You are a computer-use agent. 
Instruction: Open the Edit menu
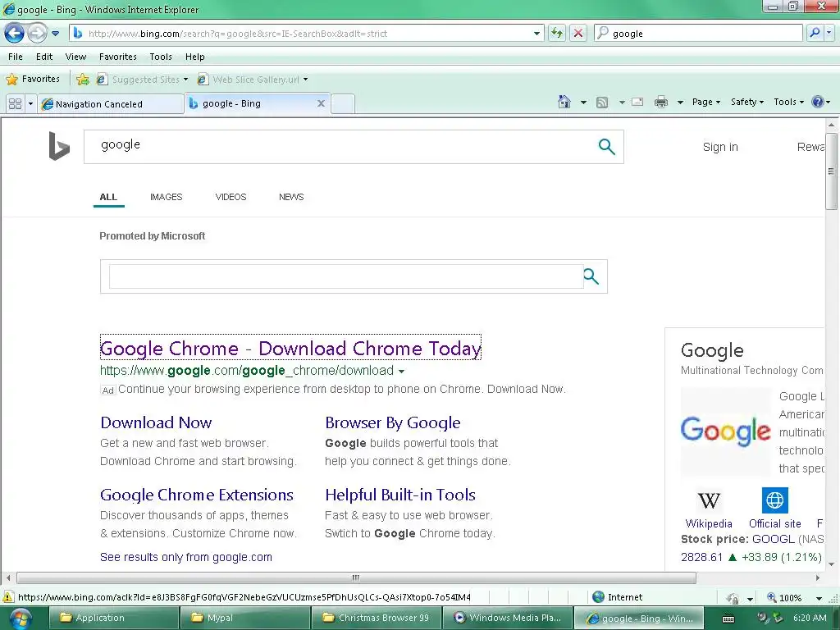(44, 57)
